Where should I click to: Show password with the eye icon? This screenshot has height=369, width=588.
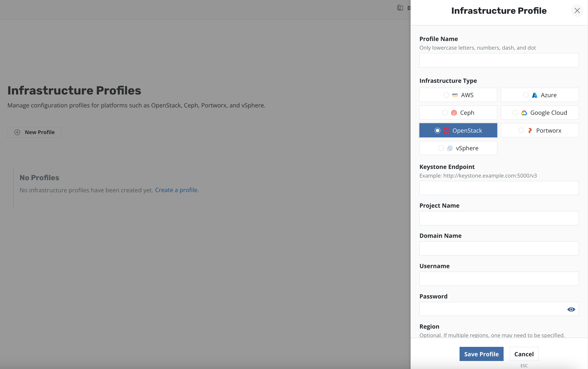pos(571,309)
